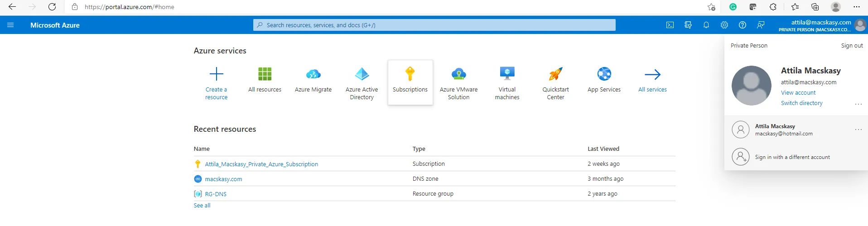Screen dimensions: 868x226
Task: Click the Name column header
Action: [202, 149]
